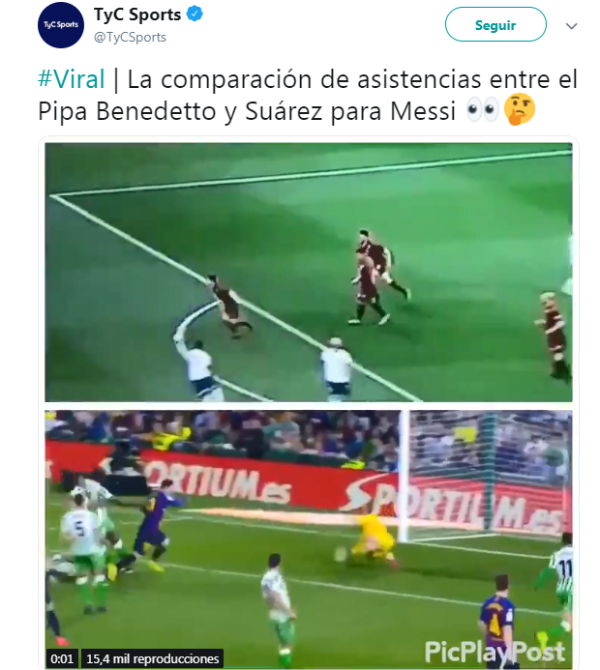Click the TyC Sports logo text inside the avatar
600x670 pixels.
tap(61, 25)
